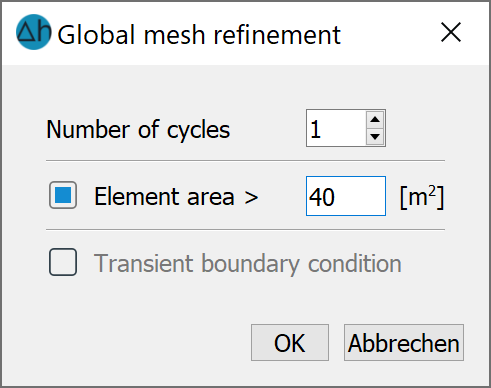Confirm refinement with the OK button
491x388 pixels.
point(290,343)
